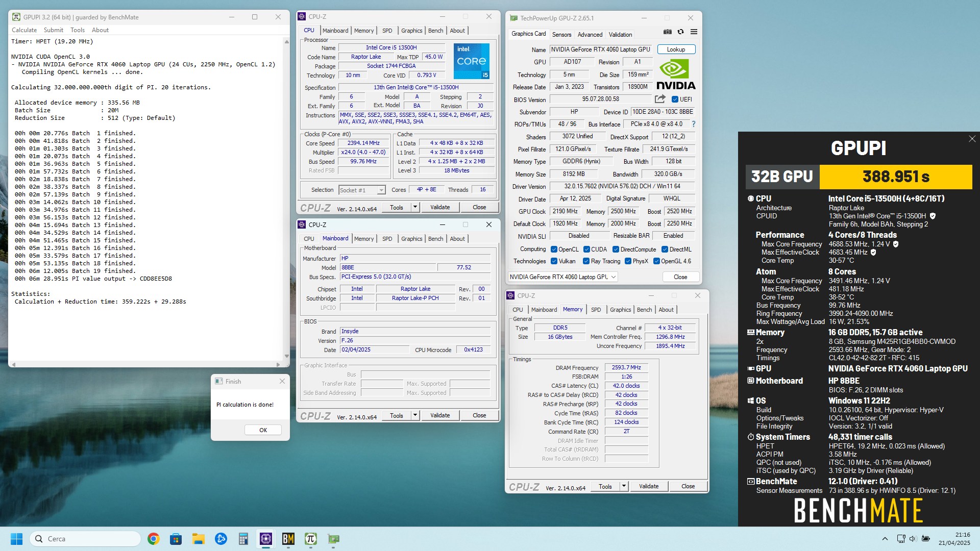Screen dimensions: 980x551
Task: Take a GPU-Z screenshot with camera icon
Action: click(x=667, y=32)
